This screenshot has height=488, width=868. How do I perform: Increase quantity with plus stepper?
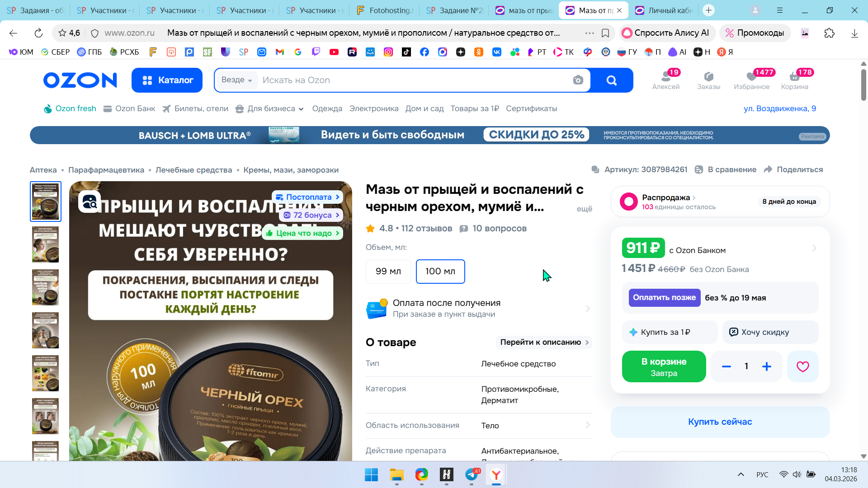[766, 366]
